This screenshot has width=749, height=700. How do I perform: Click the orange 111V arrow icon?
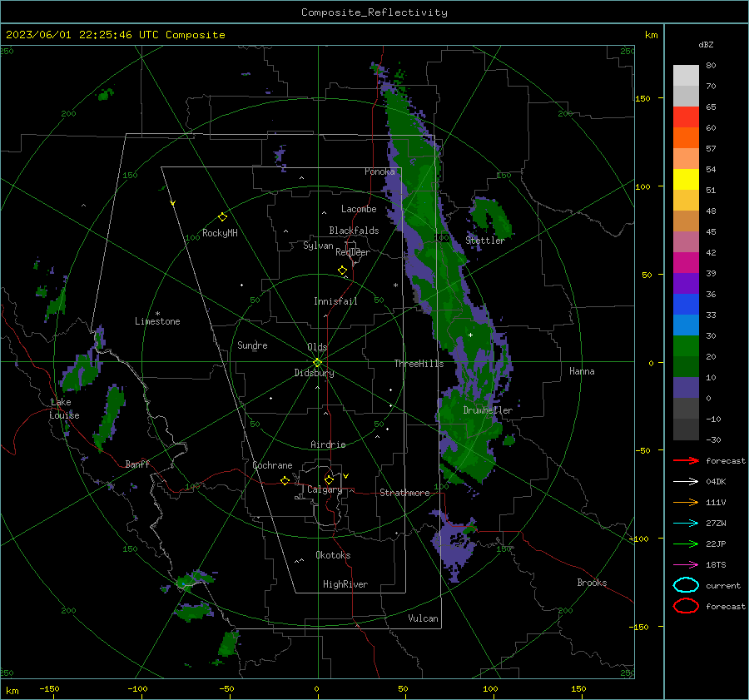(x=686, y=502)
